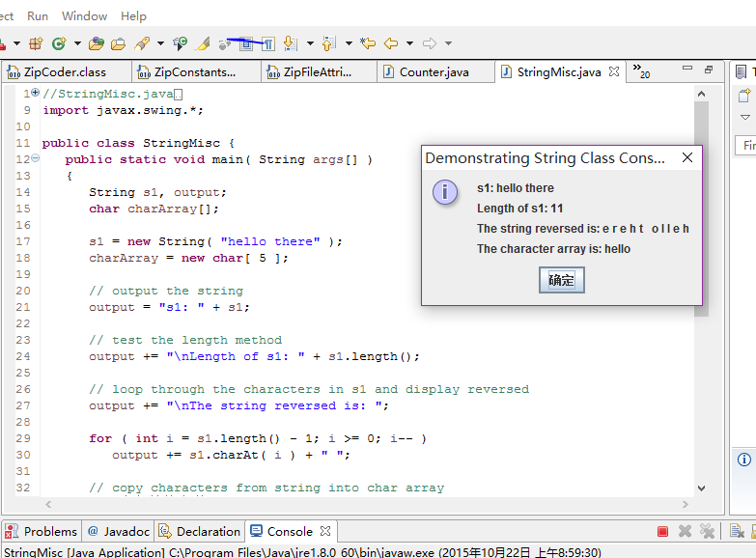The image size is (756, 558).
Task: Click the "Length of s1: 11" dialog text
Action: pyautogui.click(x=519, y=209)
